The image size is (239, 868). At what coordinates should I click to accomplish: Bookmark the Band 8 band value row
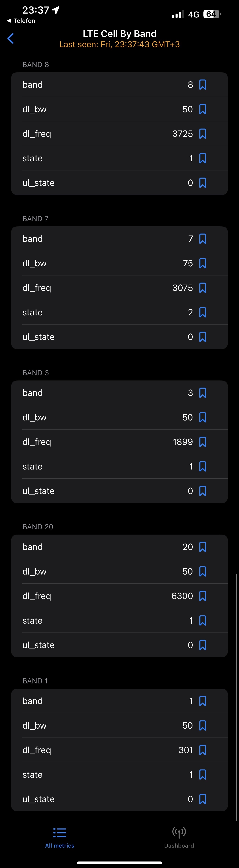[x=203, y=85]
